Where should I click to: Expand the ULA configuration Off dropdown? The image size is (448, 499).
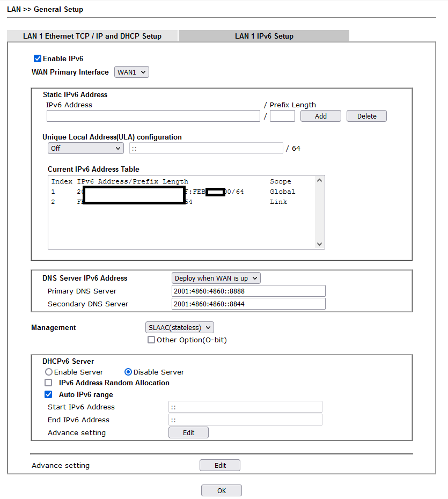click(86, 148)
